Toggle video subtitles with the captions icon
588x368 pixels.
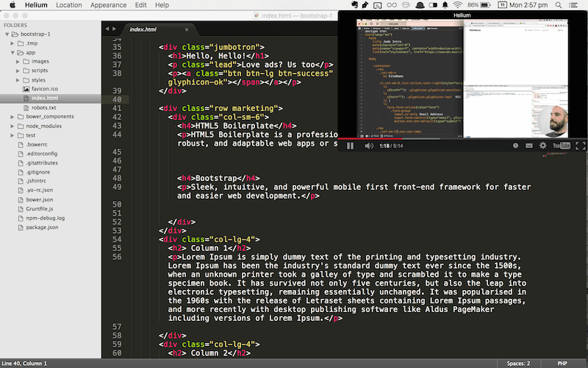(x=528, y=146)
